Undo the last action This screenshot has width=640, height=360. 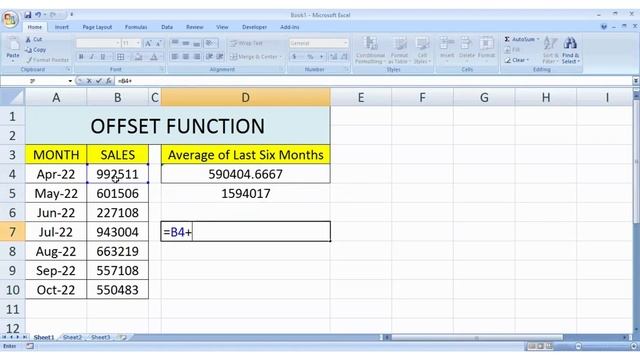[x=38, y=15]
